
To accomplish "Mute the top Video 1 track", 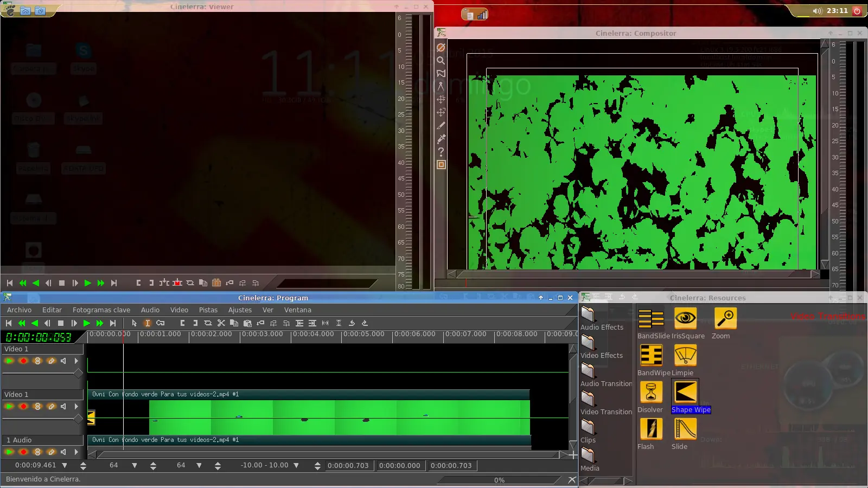I will point(63,361).
